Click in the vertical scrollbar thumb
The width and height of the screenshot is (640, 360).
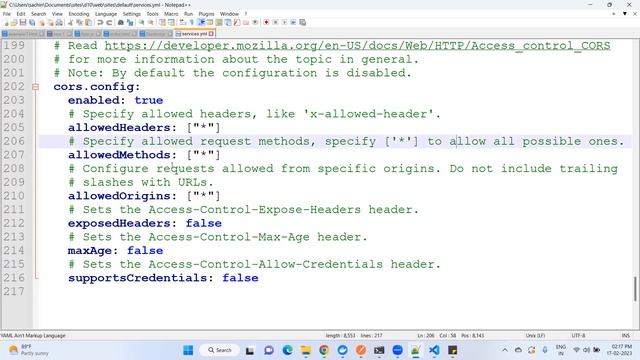click(x=635, y=289)
